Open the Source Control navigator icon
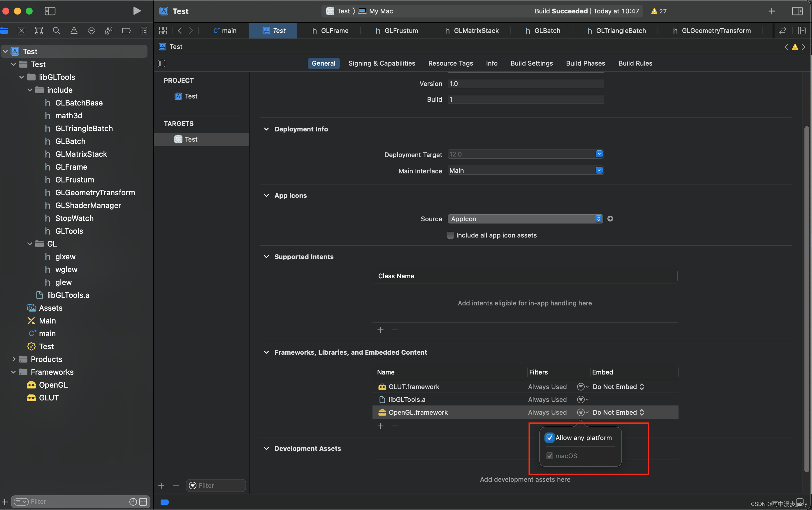Screen dimensions: 812x510 click(21, 31)
